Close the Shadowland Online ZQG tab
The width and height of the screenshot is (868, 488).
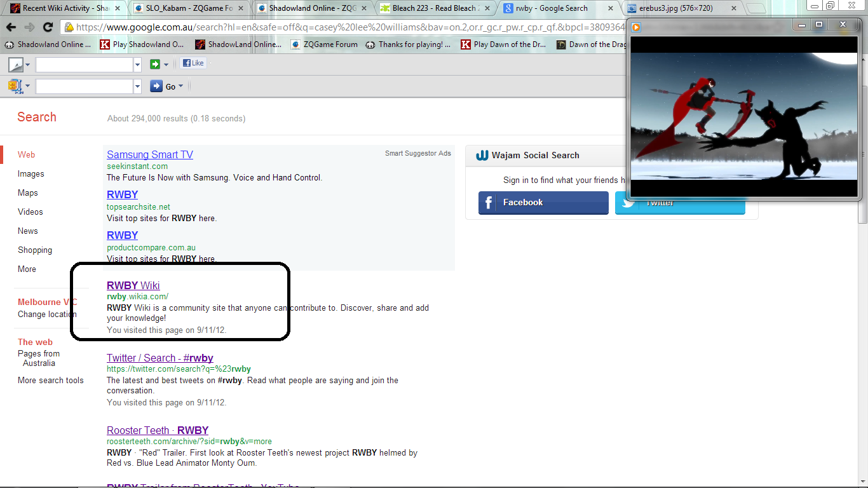[x=363, y=8]
